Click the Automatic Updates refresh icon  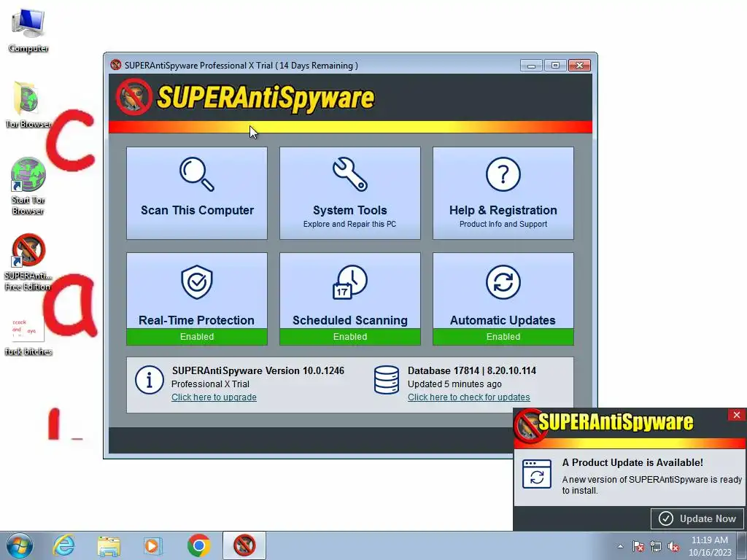coord(503,282)
